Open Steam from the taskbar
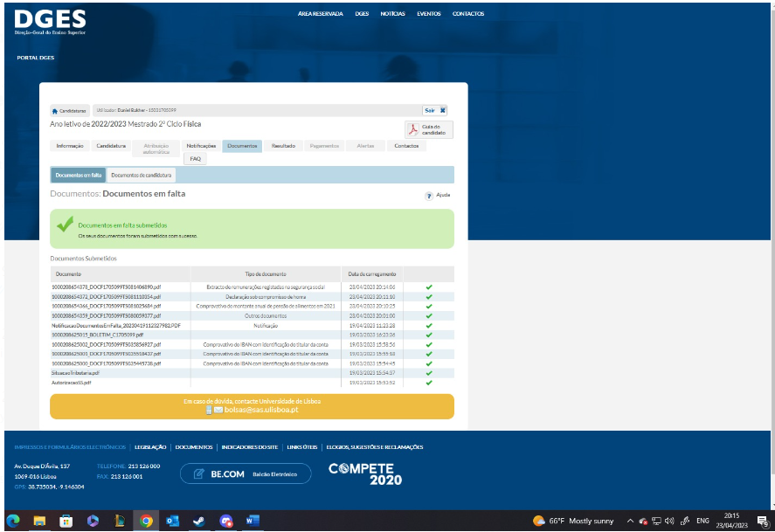Image resolution: width=775 pixels, height=532 pixels. tap(199, 521)
